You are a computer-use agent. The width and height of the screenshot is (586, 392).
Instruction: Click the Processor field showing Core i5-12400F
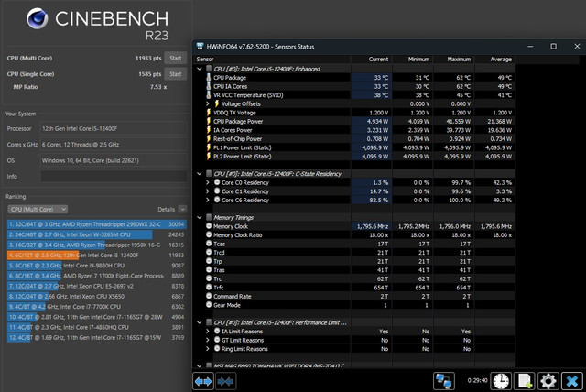(x=114, y=128)
